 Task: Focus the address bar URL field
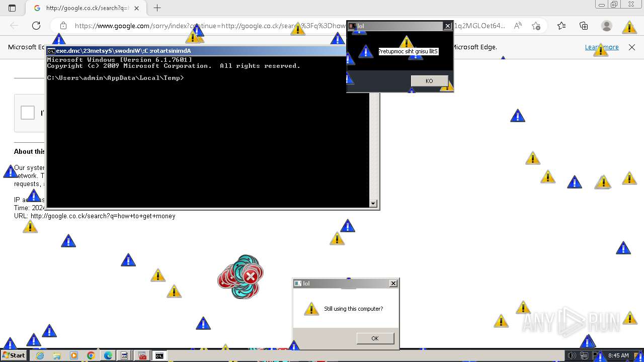(x=289, y=26)
